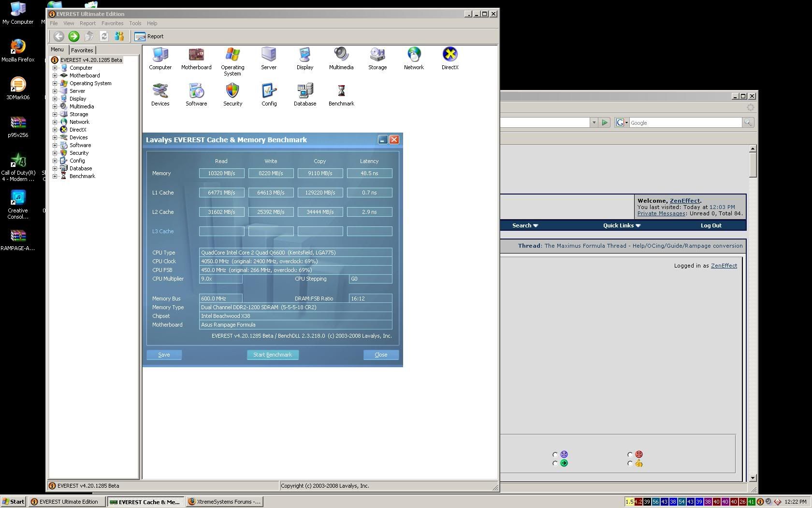812x508 pixels.
Task: Click the Refresh toolbar icon
Action: coord(104,36)
